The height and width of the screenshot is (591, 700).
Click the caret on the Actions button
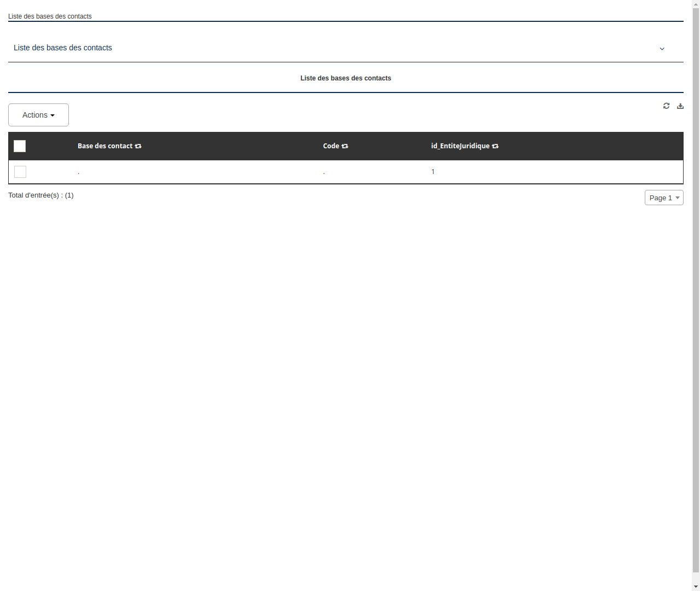[x=53, y=115]
